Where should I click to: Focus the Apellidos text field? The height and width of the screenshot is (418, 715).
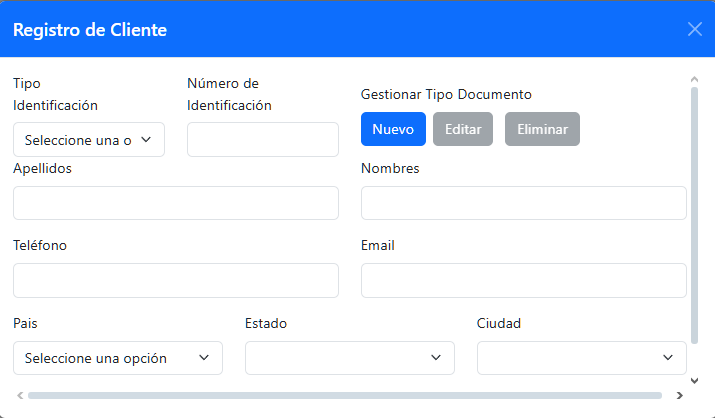(176, 203)
